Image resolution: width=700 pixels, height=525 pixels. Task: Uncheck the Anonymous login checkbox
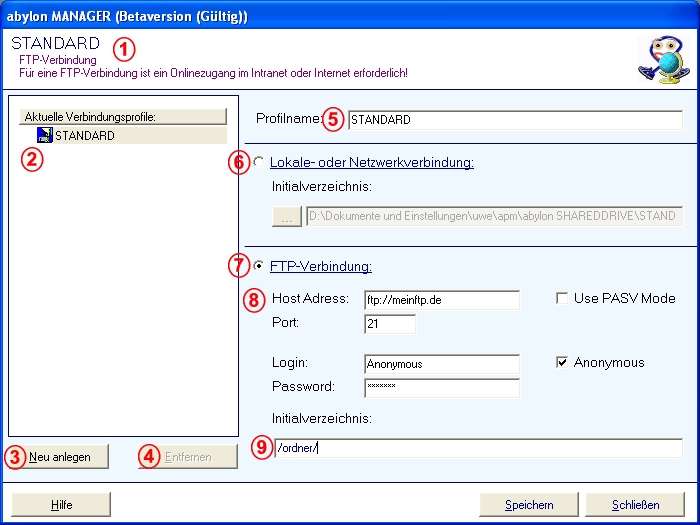point(562,363)
